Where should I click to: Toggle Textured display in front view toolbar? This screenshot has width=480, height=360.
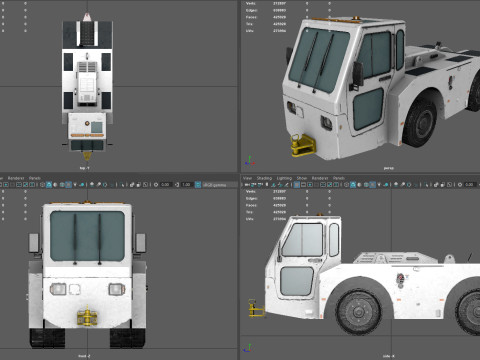click(68, 184)
